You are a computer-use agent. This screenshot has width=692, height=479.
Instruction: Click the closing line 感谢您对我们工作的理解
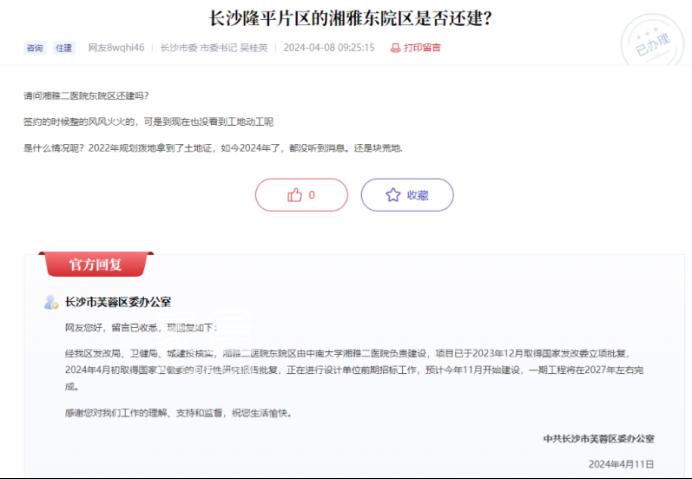tap(178, 413)
